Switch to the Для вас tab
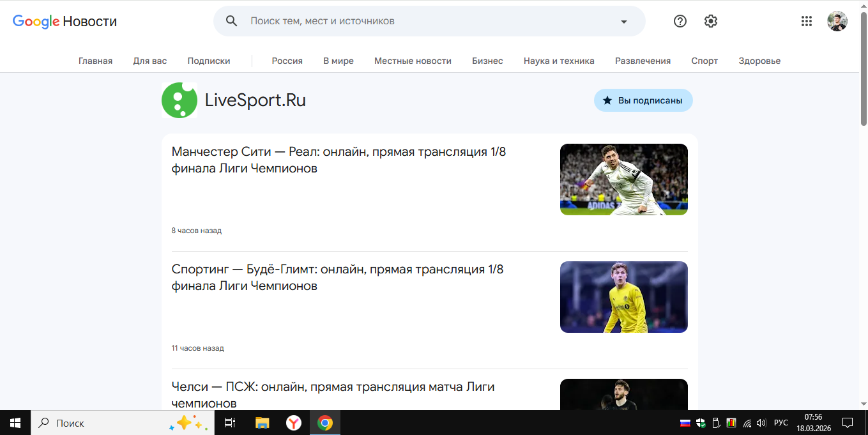868x435 pixels. pyautogui.click(x=150, y=61)
